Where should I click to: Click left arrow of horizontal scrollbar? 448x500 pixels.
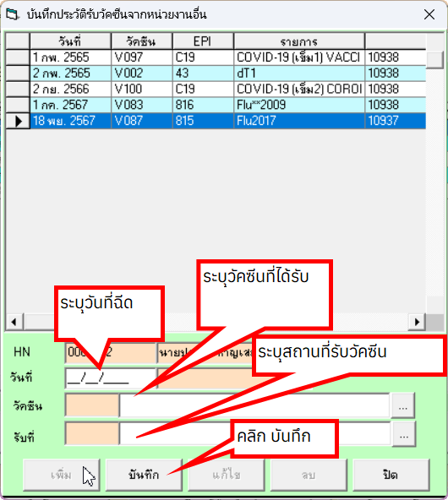tap(14, 322)
